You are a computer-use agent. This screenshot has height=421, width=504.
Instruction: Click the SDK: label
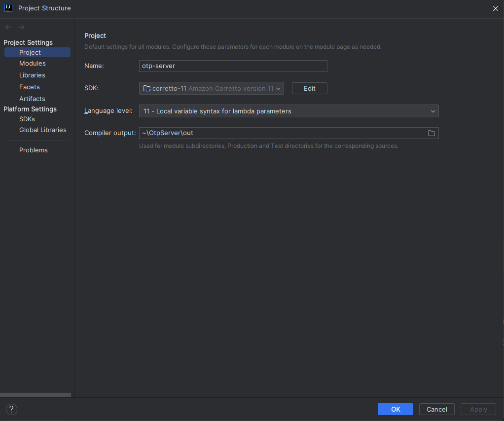coord(91,88)
